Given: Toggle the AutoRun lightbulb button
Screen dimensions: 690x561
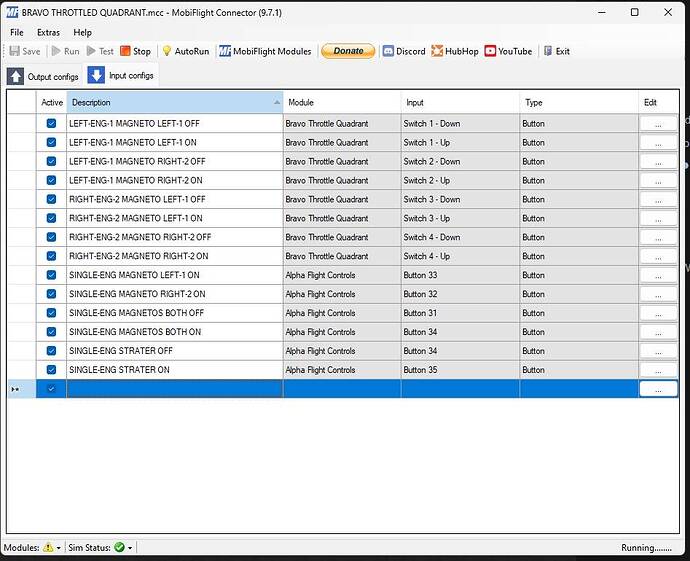Looking at the screenshot, I should click(x=185, y=51).
